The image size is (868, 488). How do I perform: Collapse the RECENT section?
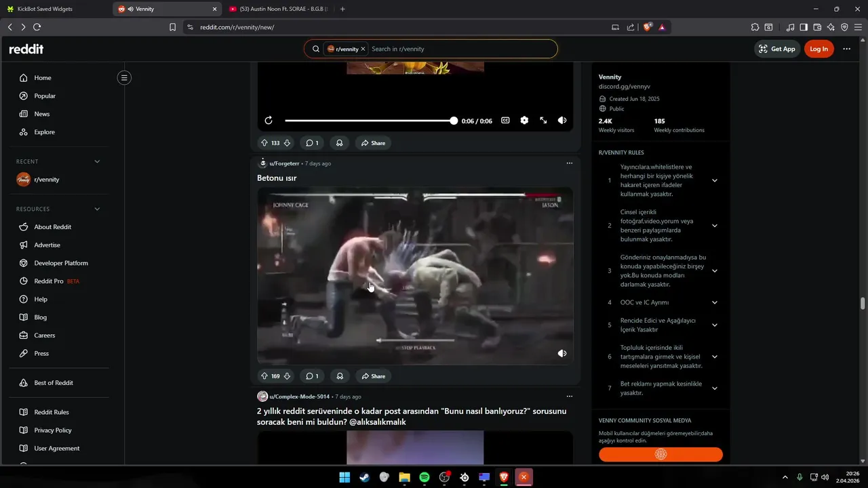coord(97,161)
